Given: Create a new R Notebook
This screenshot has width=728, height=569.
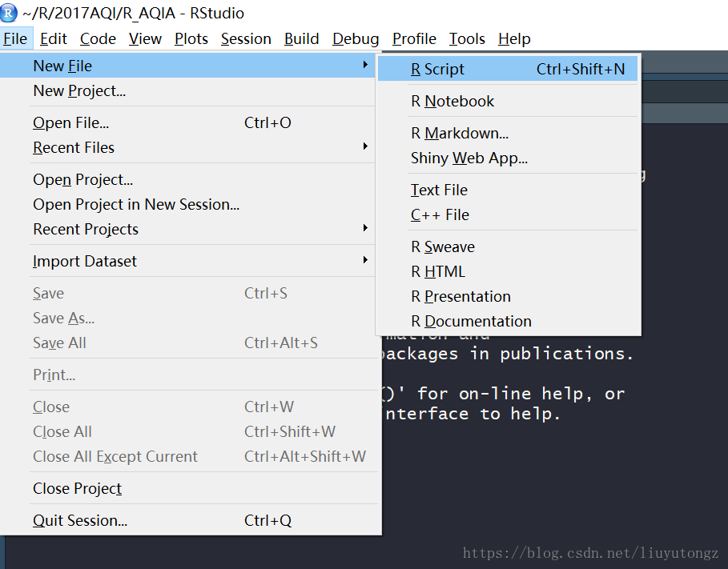Looking at the screenshot, I should (x=508, y=101).
